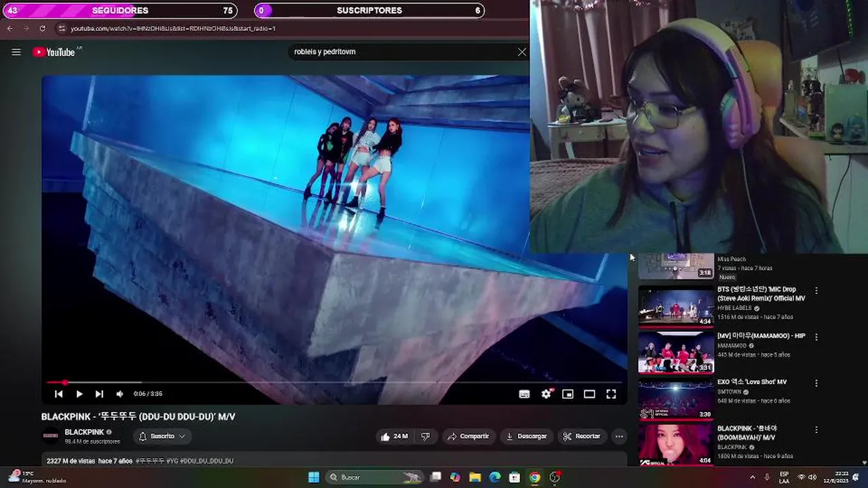Open options menu for MAMAMOO HIP
Screen dimensions: 868x488
816,337
